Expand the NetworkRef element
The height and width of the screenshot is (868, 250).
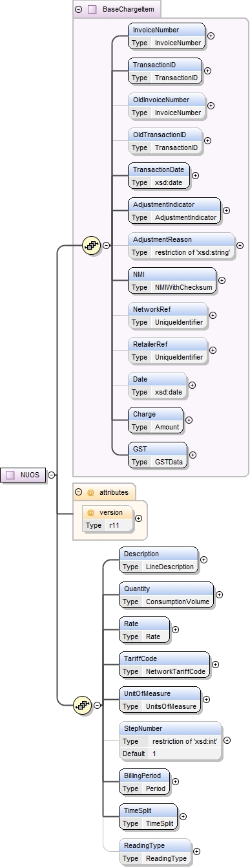point(213,316)
